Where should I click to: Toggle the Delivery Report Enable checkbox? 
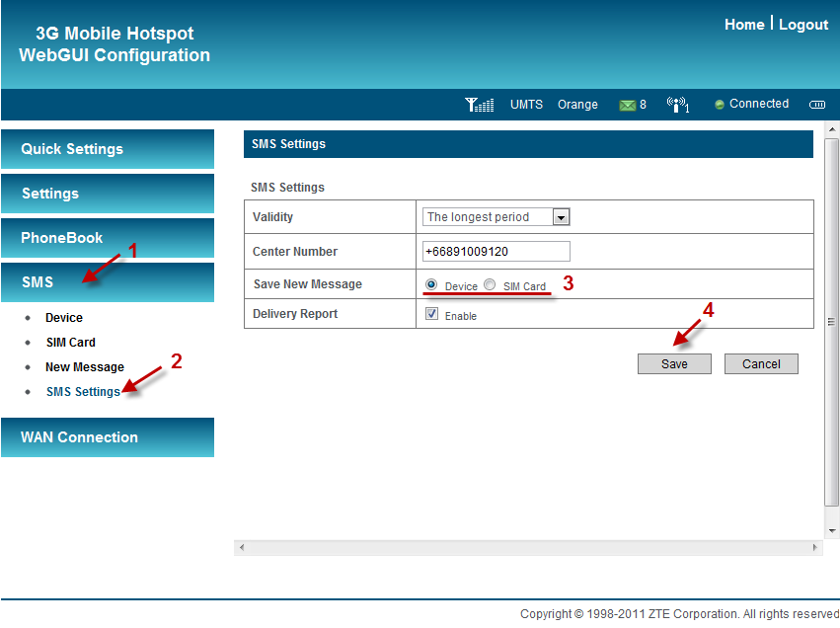point(432,314)
